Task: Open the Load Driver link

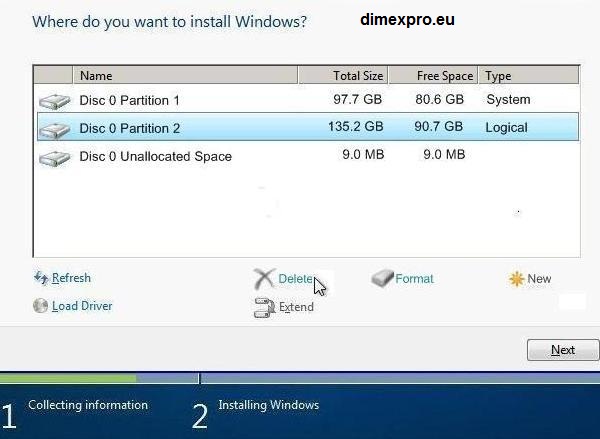Action: pyautogui.click(x=82, y=306)
